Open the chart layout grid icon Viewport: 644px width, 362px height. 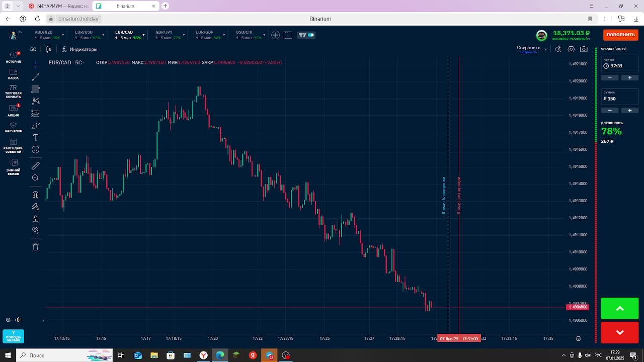288,35
